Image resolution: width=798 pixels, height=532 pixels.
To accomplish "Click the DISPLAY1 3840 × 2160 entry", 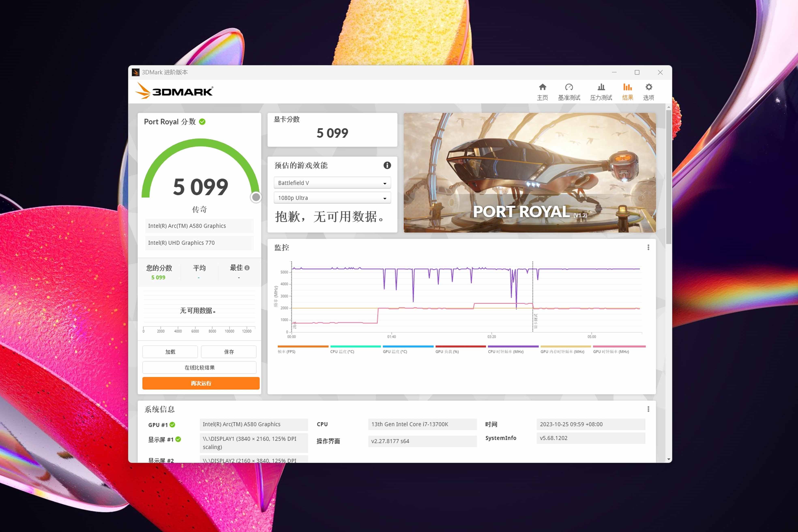I will 254,443.
